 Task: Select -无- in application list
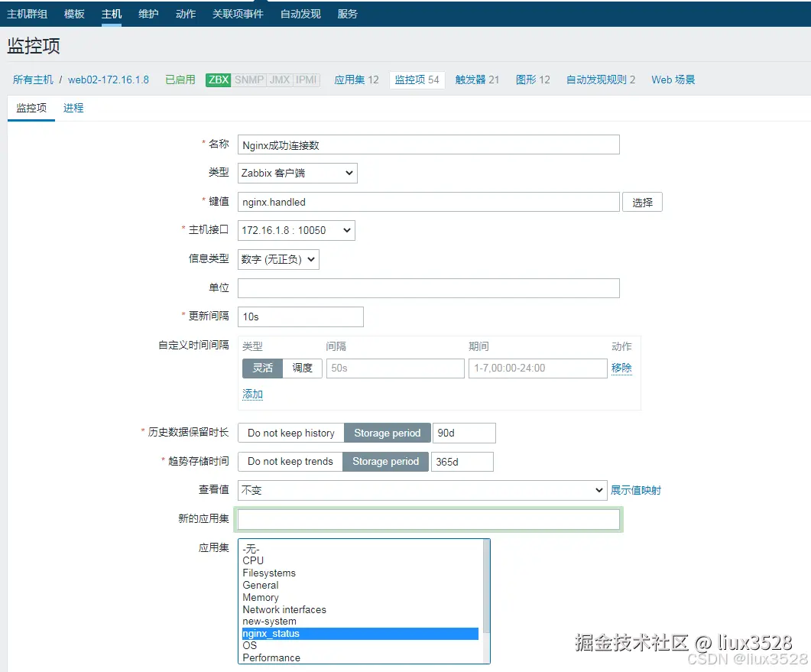(360, 548)
